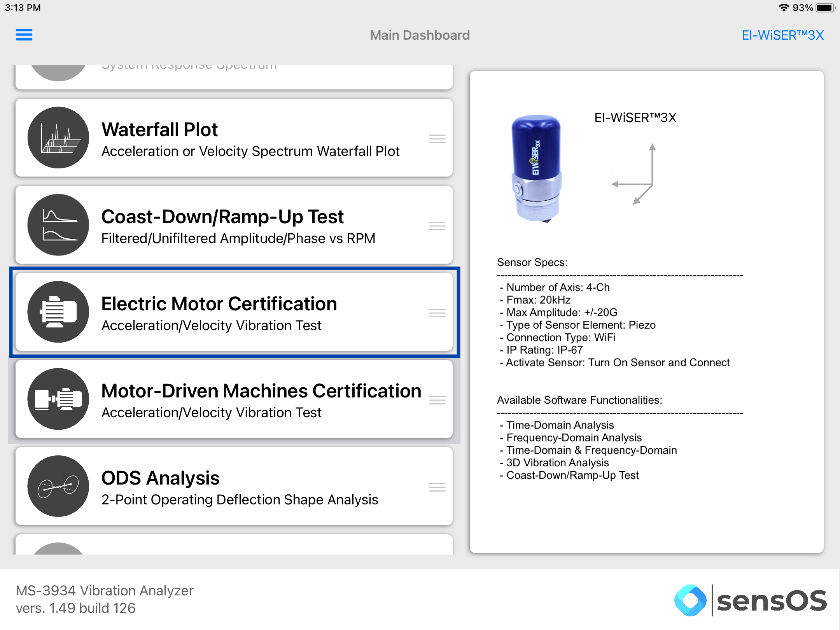Screen dimensions: 840x630
Task: Click reorder handle on Coast-Down/Ramp-Up Test row
Action: click(x=437, y=226)
